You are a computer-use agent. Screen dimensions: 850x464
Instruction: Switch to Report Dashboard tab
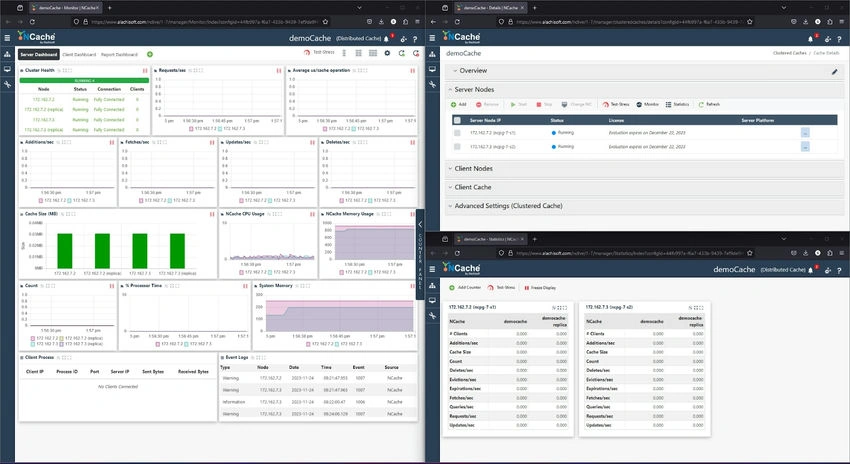(119, 55)
